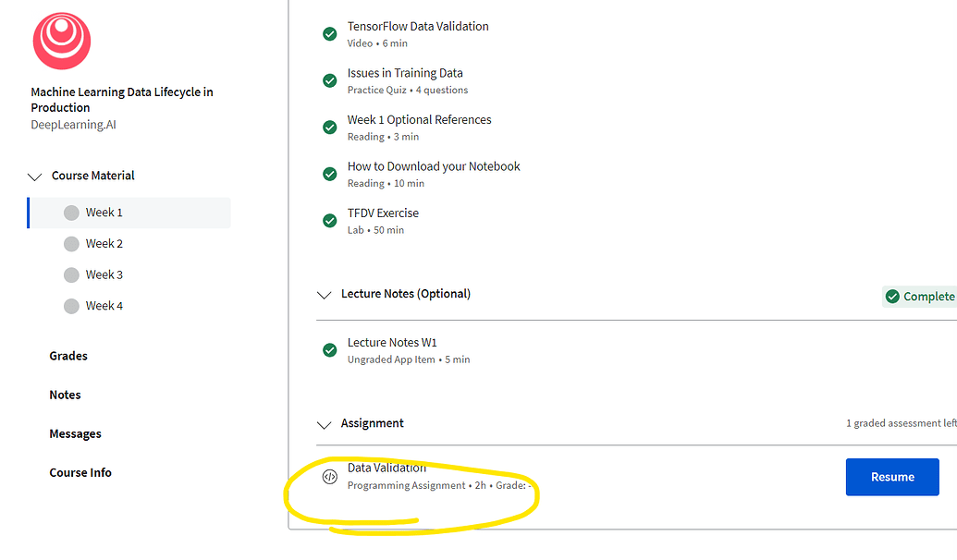Click green checkmark beside Week 1 Optional References

coord(329,128)
